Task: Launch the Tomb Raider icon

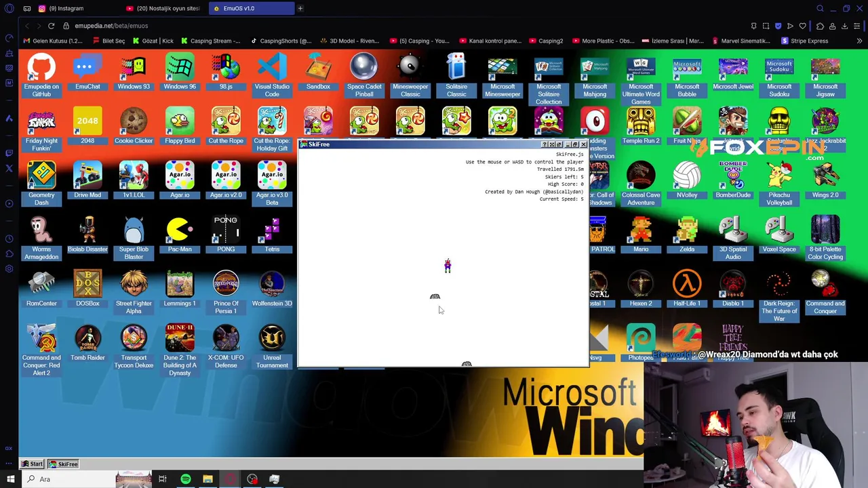Action: [x=87, y=343]
